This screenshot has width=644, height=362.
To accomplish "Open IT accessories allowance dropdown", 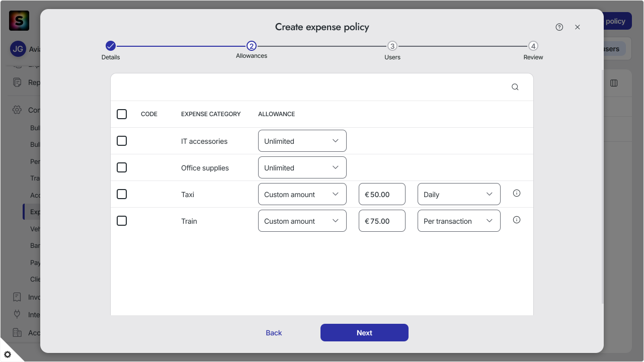I will [x=302, y=141].
